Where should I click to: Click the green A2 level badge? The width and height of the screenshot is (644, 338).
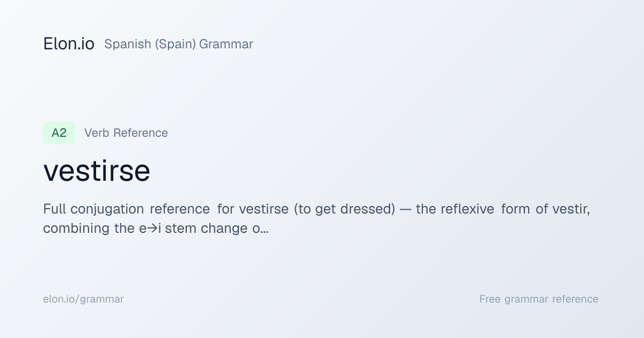(x=59, y=133)
